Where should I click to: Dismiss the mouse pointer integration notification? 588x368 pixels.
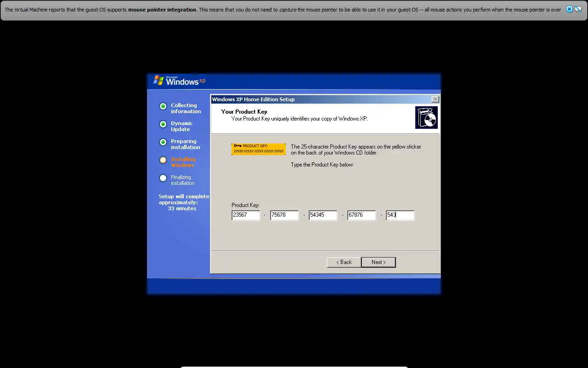click(569, 9)
